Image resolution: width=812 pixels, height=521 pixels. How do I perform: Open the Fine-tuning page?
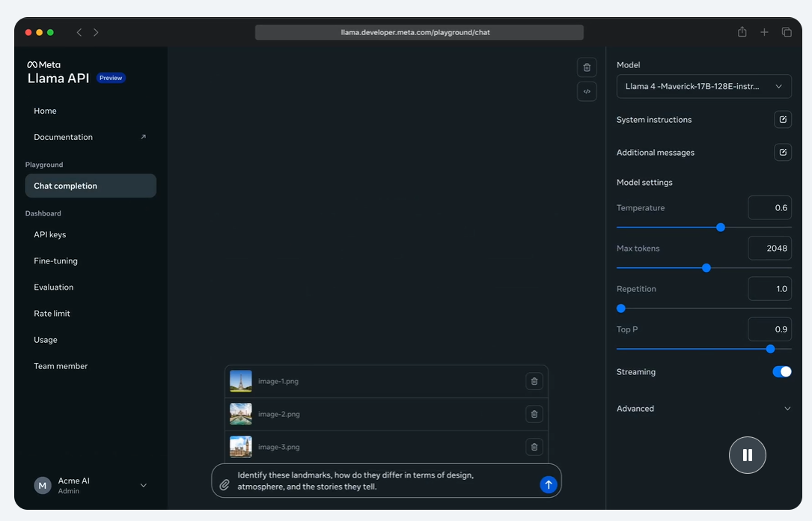pyautogui.click(x=55, y=261)
